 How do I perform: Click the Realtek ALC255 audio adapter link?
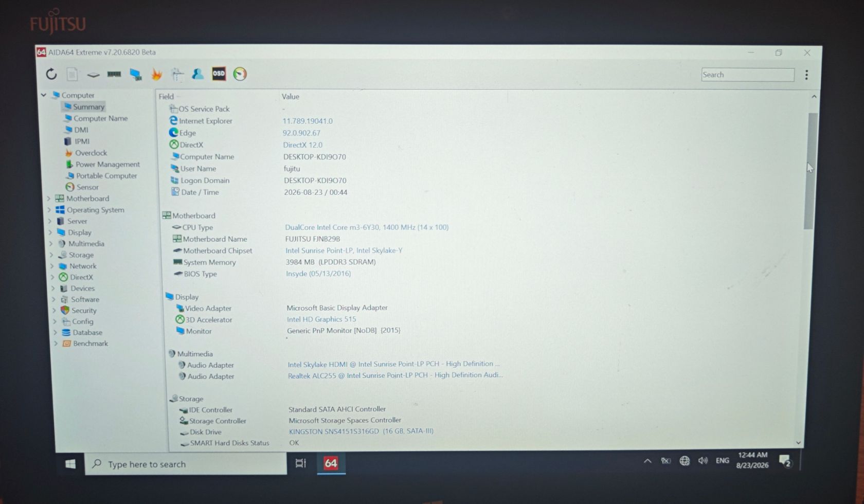coord(395,375)
